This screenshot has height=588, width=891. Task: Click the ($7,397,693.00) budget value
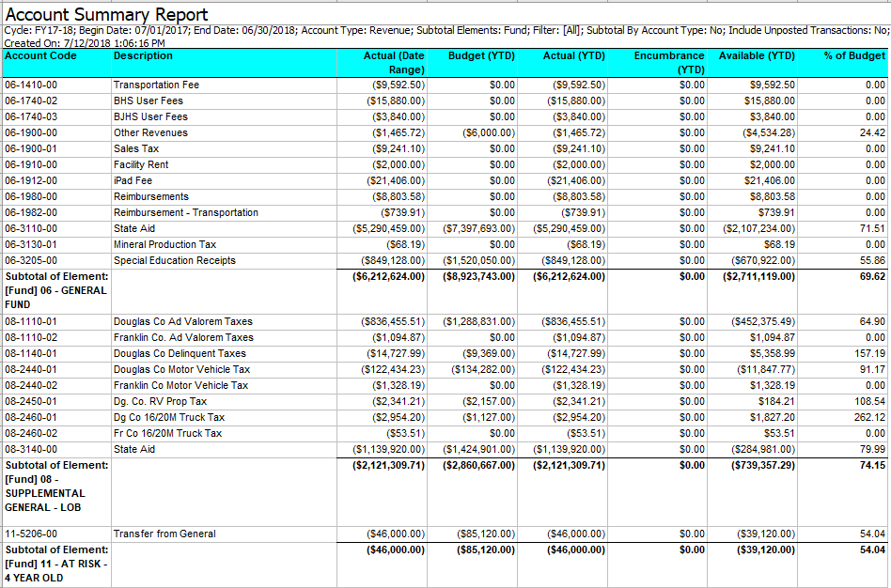[x=479, y=228]
